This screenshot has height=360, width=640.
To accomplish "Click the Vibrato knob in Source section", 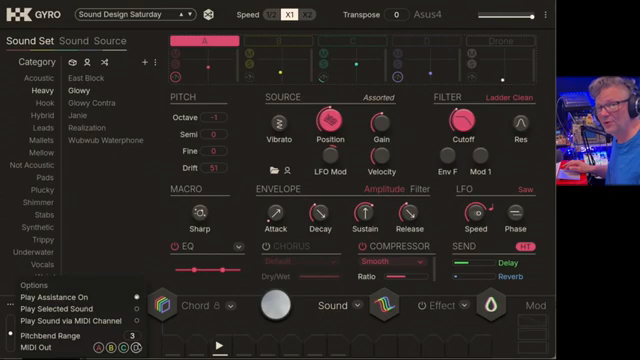I will [x=279, y=123].
